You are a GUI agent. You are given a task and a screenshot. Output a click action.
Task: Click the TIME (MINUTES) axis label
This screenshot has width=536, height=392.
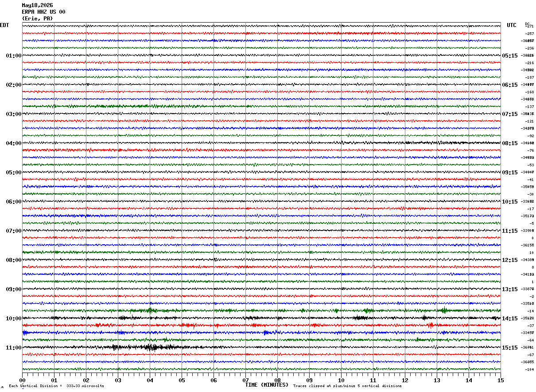pyautogui.click(x=267, y=385)
